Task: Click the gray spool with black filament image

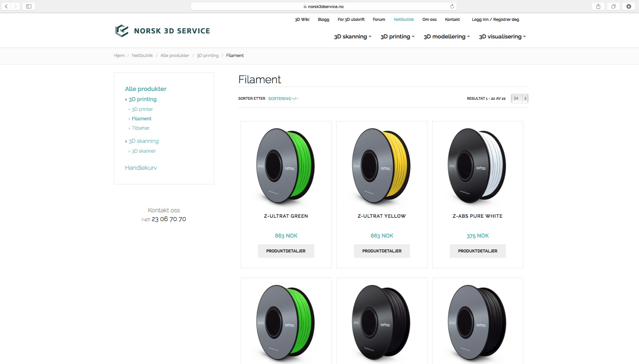Action: (477, 323)
